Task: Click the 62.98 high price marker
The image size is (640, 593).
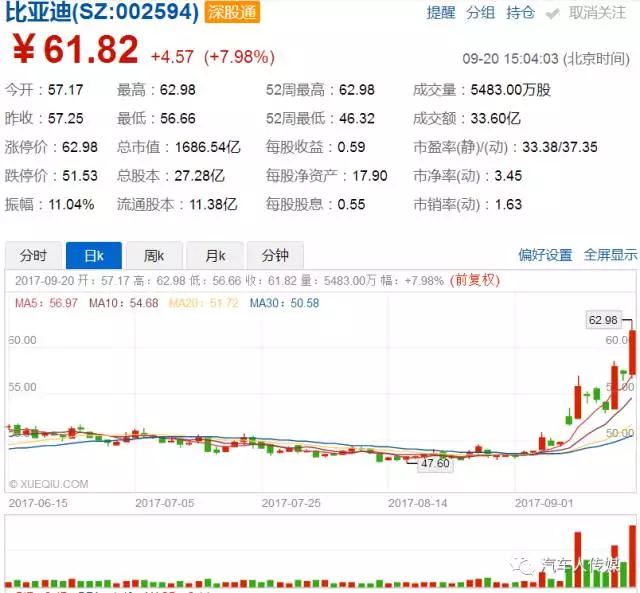Action: (x=603, y=320)
